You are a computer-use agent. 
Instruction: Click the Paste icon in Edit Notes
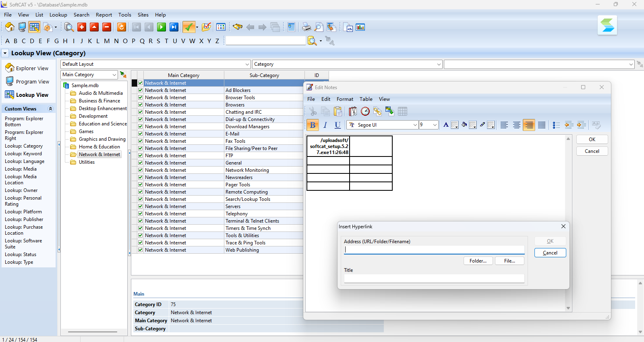click(338, 111)
